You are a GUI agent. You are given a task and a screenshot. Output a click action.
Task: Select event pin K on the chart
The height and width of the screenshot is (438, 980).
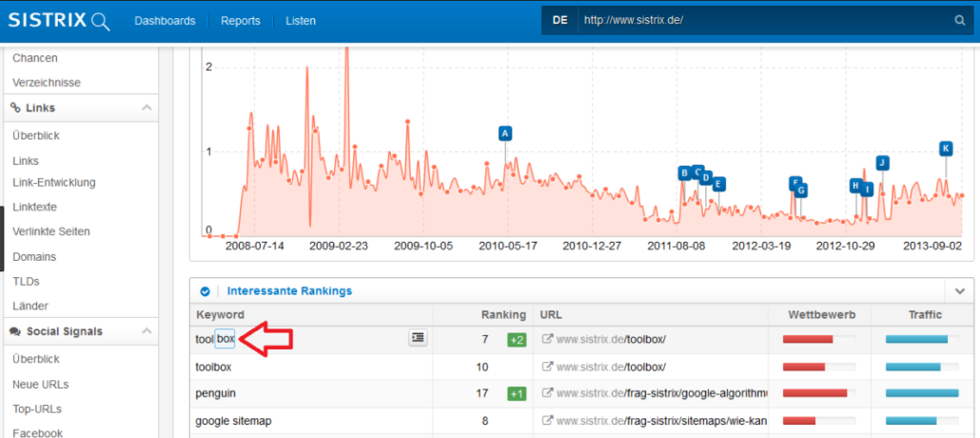[x=946, y=149]
